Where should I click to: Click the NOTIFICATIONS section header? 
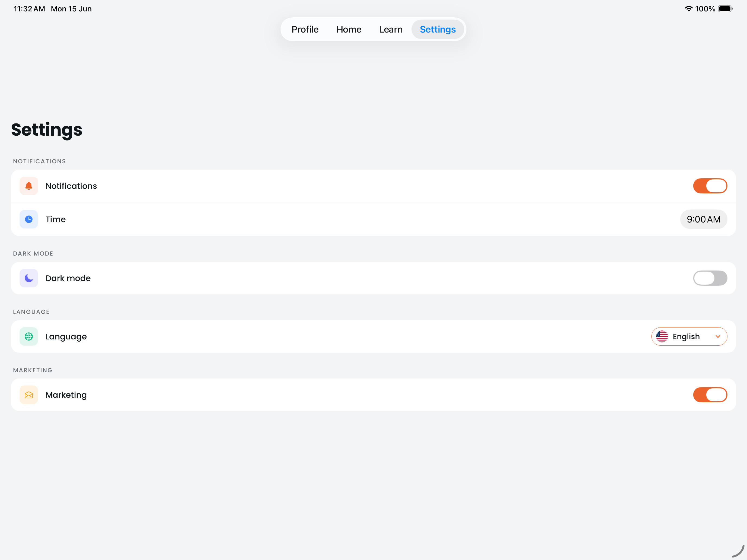(x=40, y=161)
